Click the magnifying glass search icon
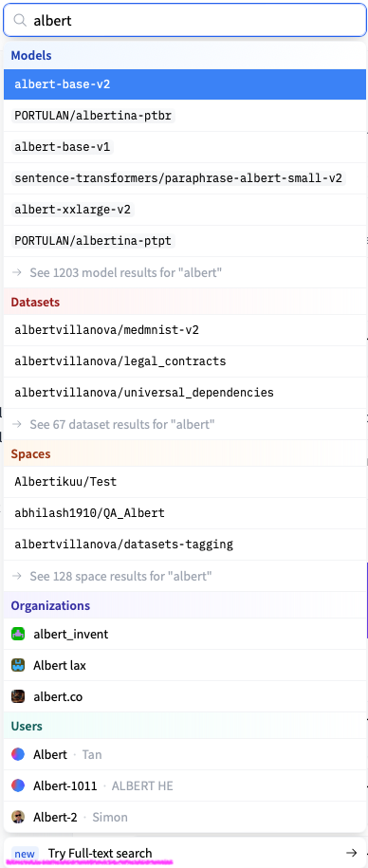This screenshot has width=368, height=868. 20,21
